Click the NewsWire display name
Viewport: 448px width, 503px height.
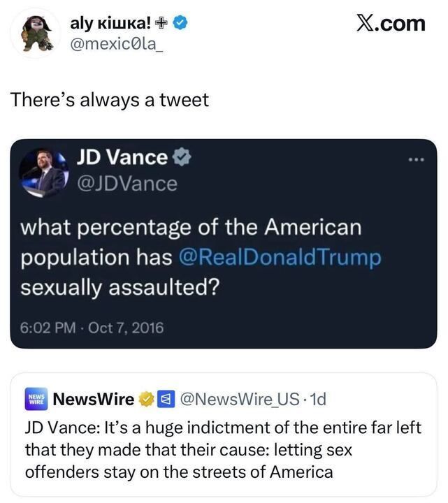tap(94, 399)
